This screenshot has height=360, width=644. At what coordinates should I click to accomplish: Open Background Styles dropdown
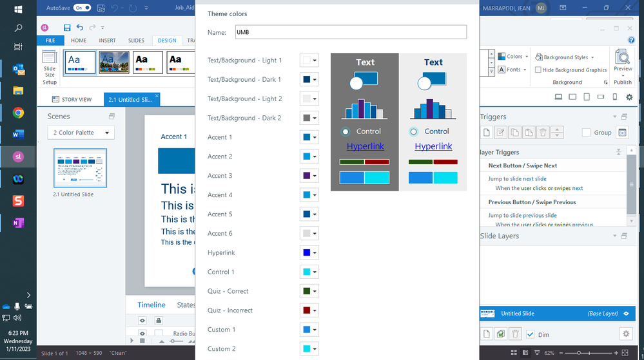(565, 57)
